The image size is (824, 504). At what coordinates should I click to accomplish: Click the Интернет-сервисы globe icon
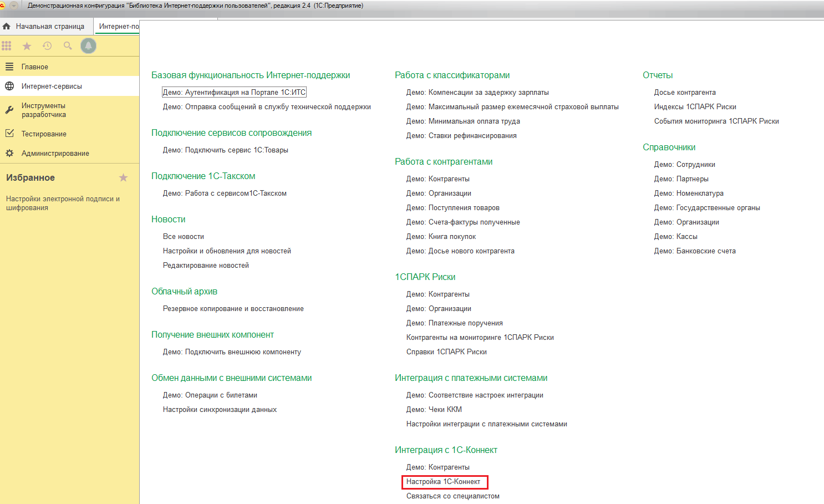[9, 86]
